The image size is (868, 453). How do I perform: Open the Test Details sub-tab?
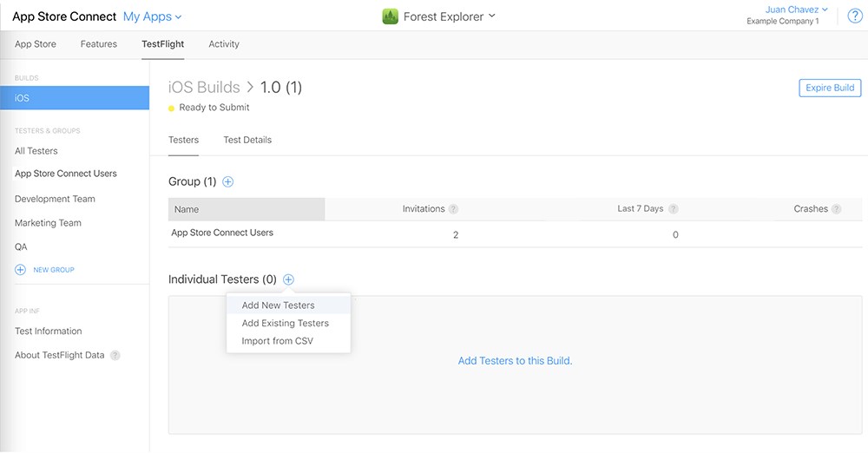(x=247, y=140)
